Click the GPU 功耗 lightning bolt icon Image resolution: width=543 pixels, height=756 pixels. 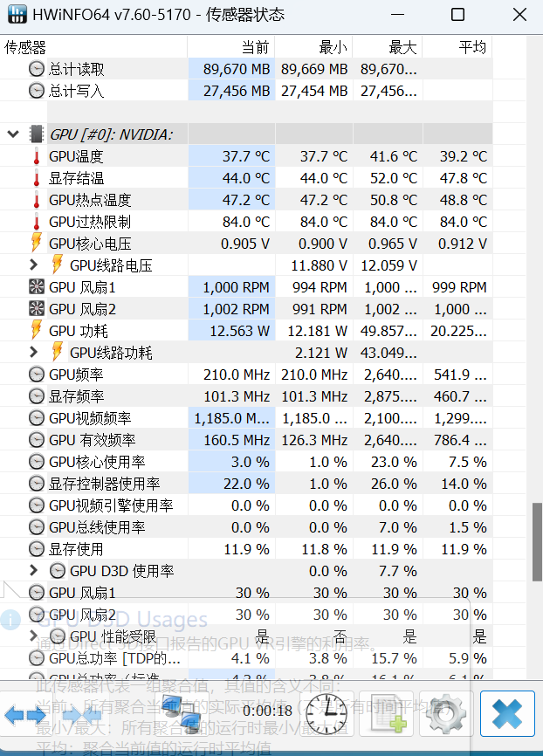pyautogui.click(x=37, y=330)
